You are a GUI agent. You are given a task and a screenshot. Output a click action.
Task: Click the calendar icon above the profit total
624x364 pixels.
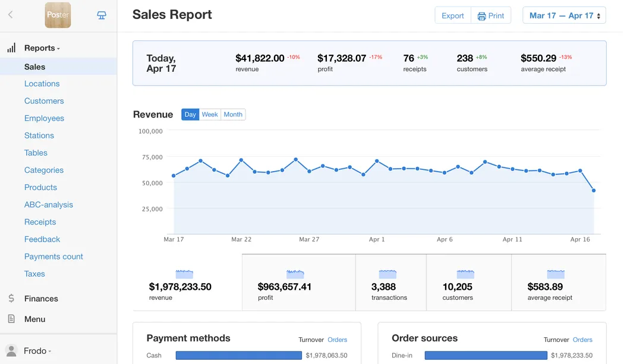pos(295,273)
